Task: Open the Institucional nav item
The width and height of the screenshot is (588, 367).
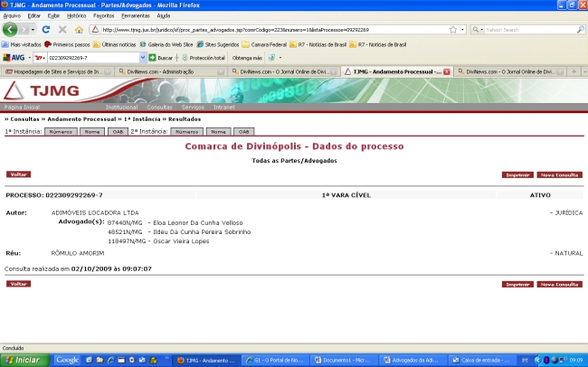Action: (x=121, y=108)
